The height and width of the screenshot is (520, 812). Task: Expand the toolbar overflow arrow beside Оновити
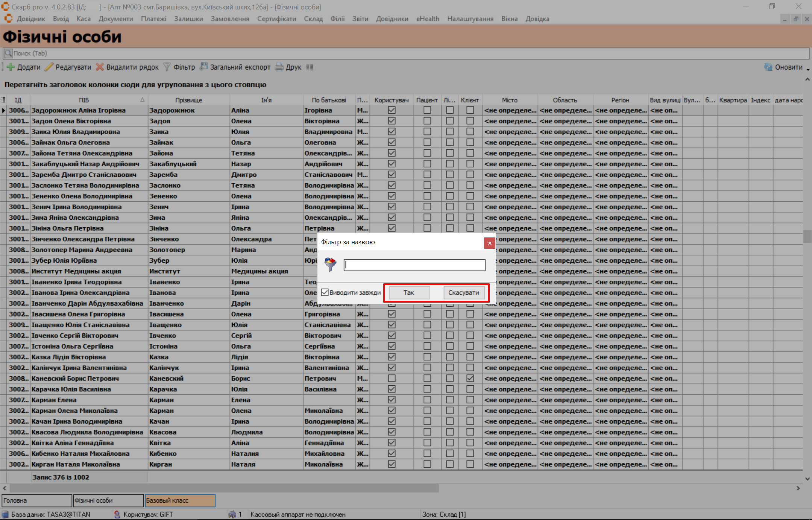(x=808, y=70)
